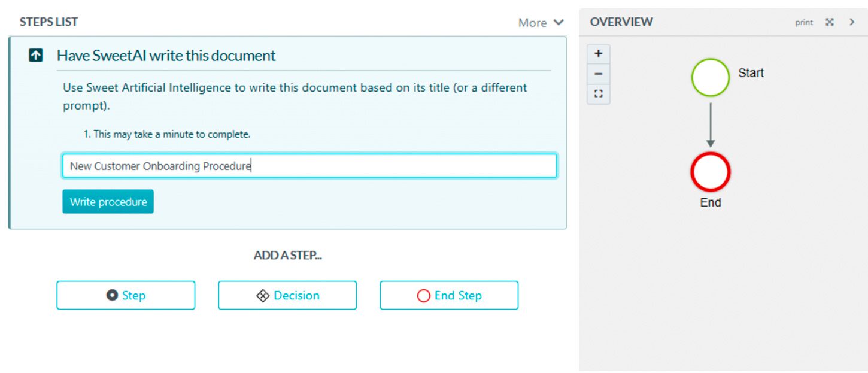Viewport: 868px width, 373px height.
Task: Collapse the Overview panel with the chevron
Action: (852, 22)
